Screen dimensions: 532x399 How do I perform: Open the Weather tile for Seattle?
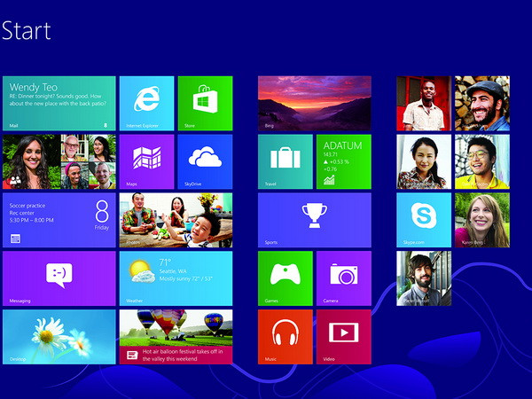[x=176, y=278]
